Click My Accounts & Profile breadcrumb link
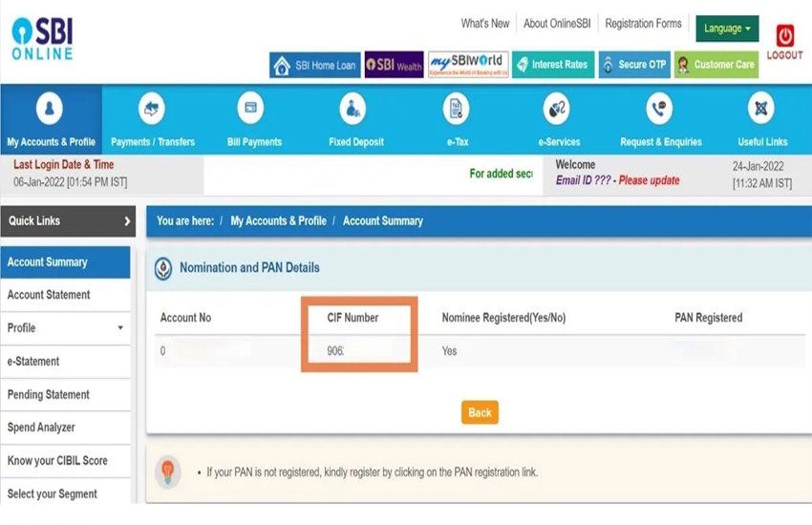This screenshot has width=812, height=525. point(278,220)
